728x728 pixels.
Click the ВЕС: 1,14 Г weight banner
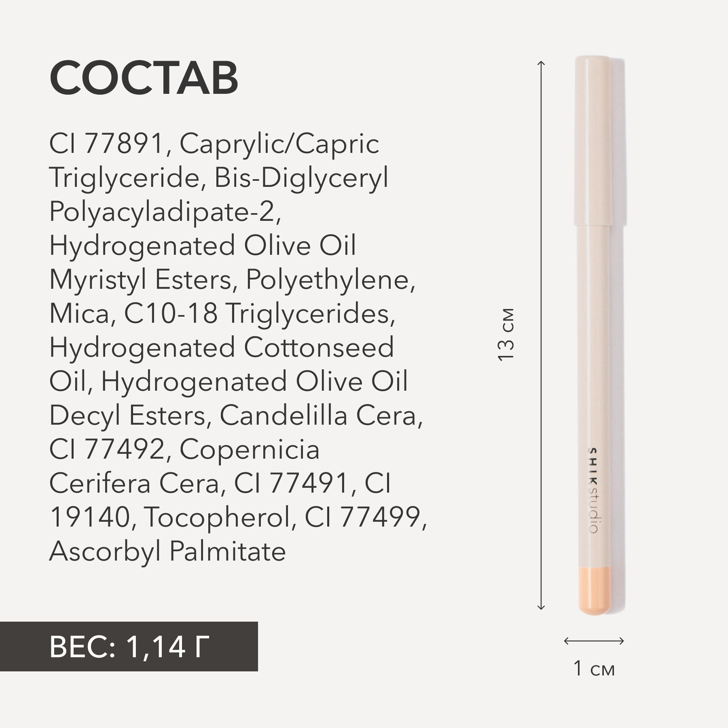(129, 648)
